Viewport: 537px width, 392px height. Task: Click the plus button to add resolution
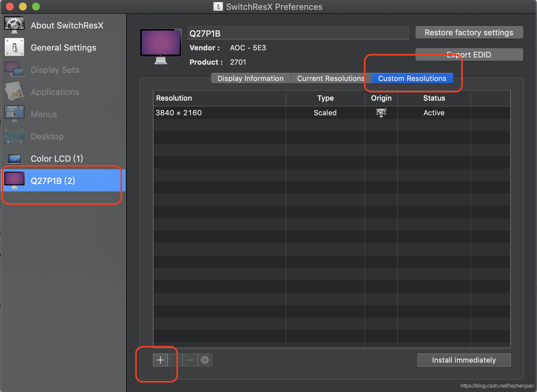(x=160, y=360)
